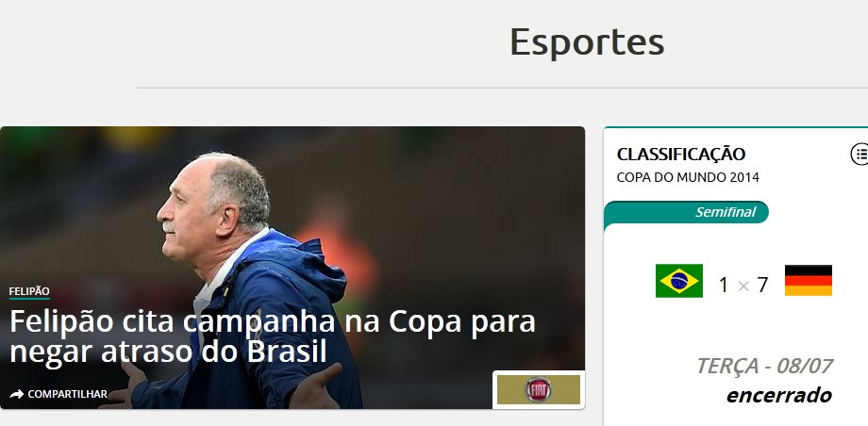Click the COPA DO MUNDO 2014 subtitle
Viewport: 868px width, 426px height.
point(688,177)
